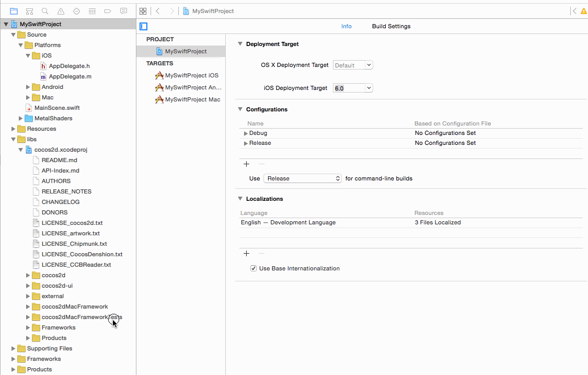The width and height of the screenshot is (588, 375).
Task: Click the README.md file icon
Action: (36, 160)
